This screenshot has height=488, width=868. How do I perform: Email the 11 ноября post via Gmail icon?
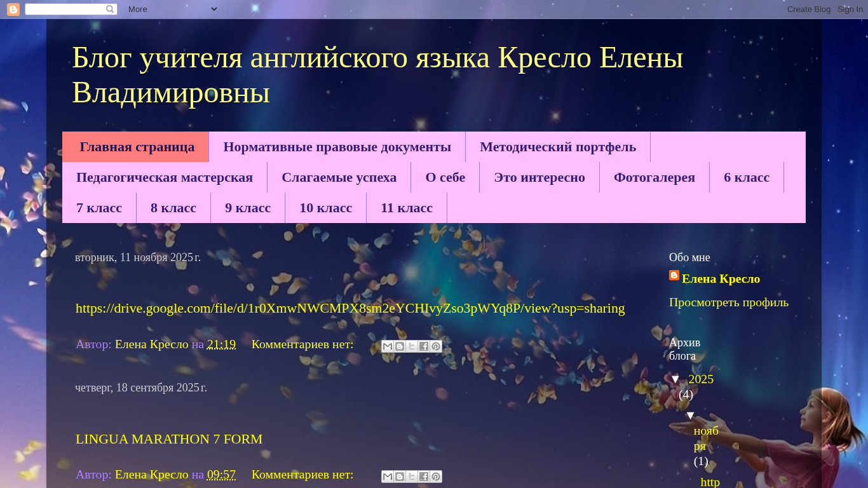click(x=388, y=346)
